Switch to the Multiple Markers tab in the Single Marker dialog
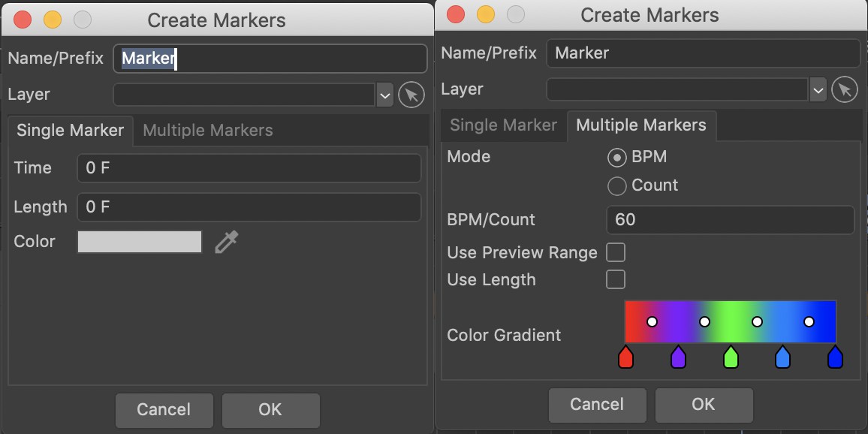868x434 pixels. 207,131
